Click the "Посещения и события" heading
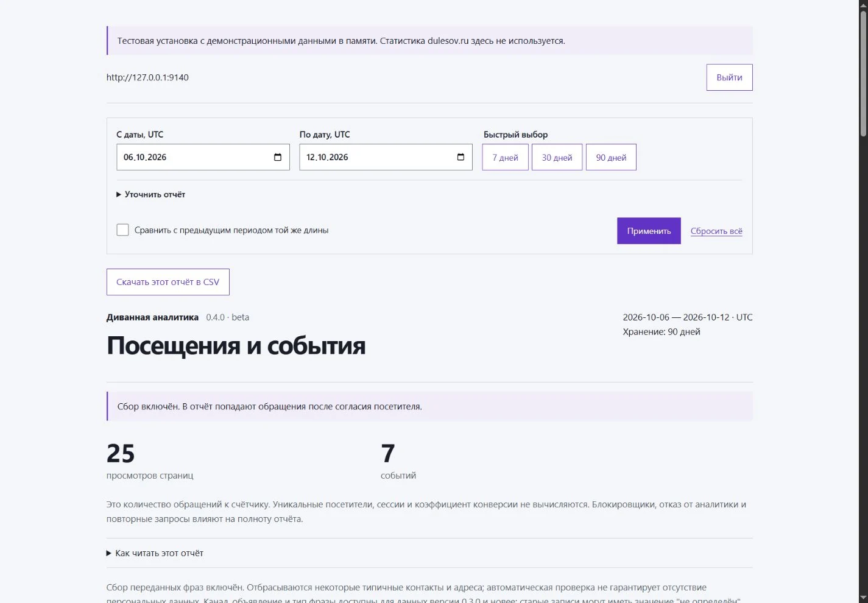This screenshot has height=603, width=868. pos(236,345)
